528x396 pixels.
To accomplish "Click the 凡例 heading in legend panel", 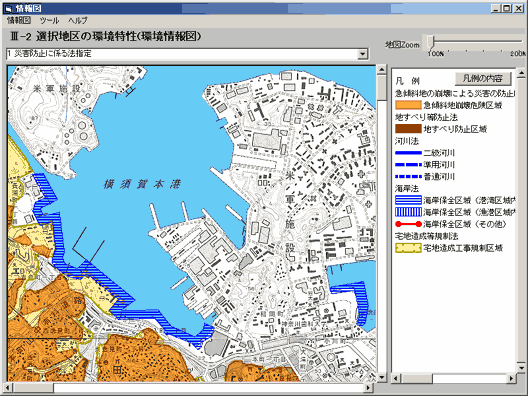I will [408, 81].
